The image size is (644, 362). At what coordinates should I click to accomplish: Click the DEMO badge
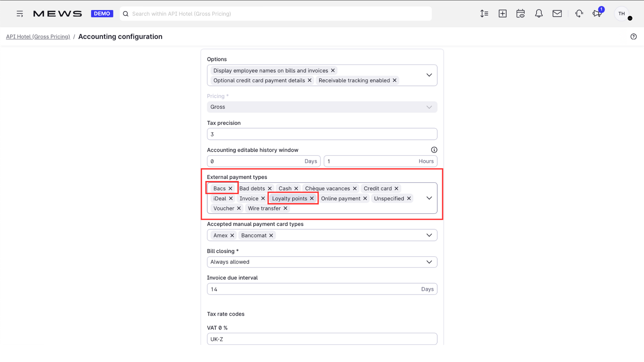click(x=102, y=14)
